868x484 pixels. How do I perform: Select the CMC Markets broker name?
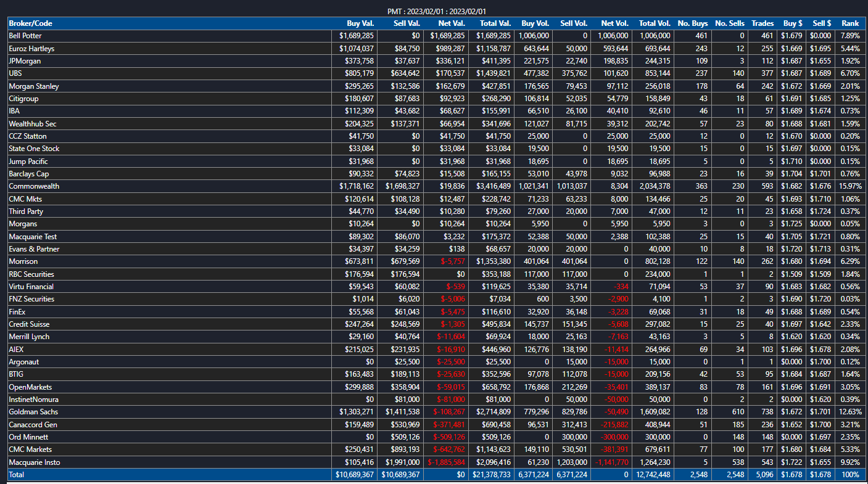coord(30,449)
